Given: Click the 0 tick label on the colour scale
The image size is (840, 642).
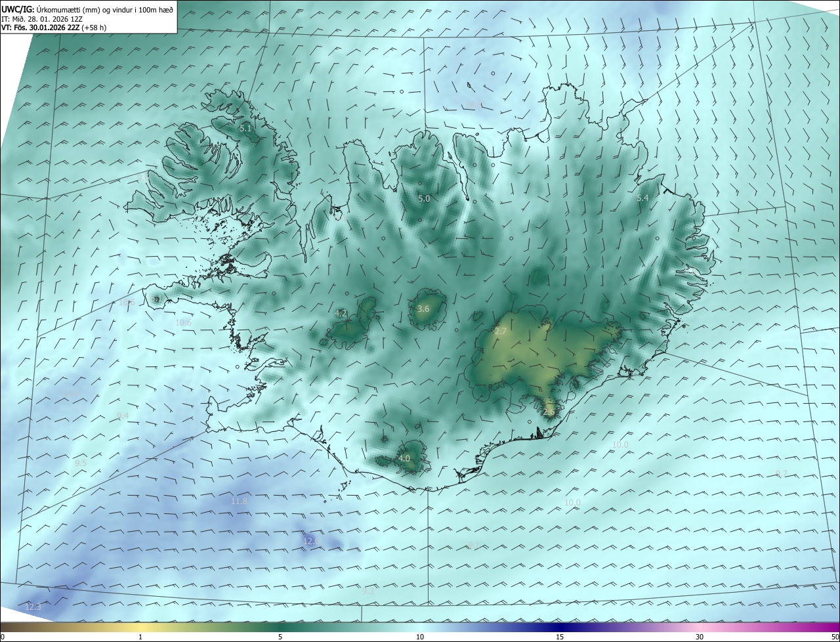Looking at the screenshot, I should click(x=3, y=637).
